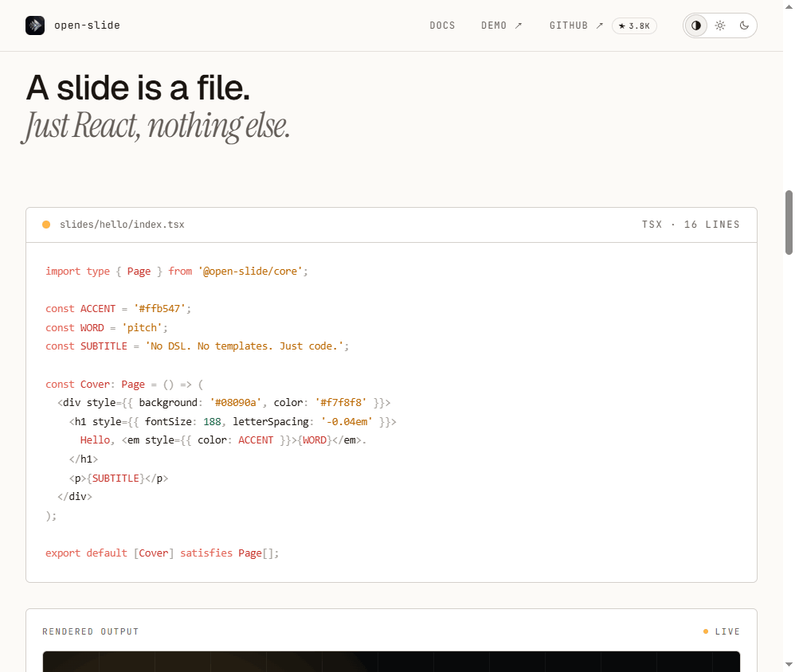Click the 'No DSL. No templates. Just code.' string
Viewport: 795px width, 672px height.
(245, 346)
